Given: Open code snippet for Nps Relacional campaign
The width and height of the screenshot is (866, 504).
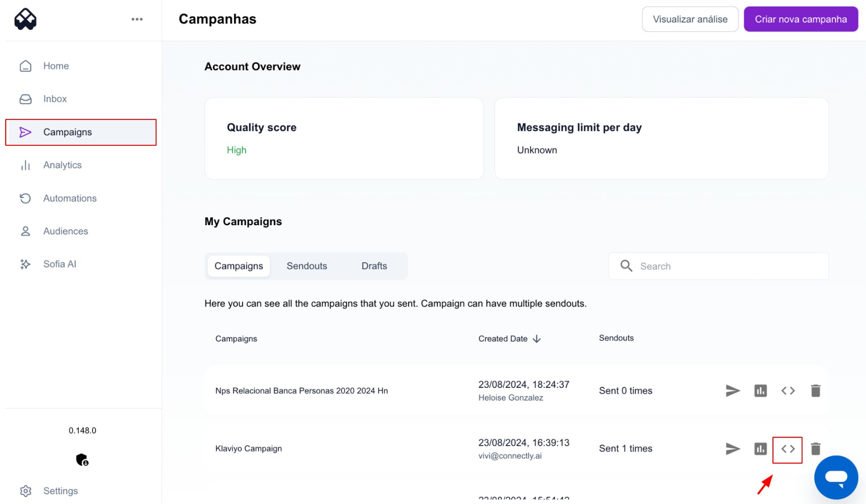Looking at the screenshot, I should click(788, 391).
